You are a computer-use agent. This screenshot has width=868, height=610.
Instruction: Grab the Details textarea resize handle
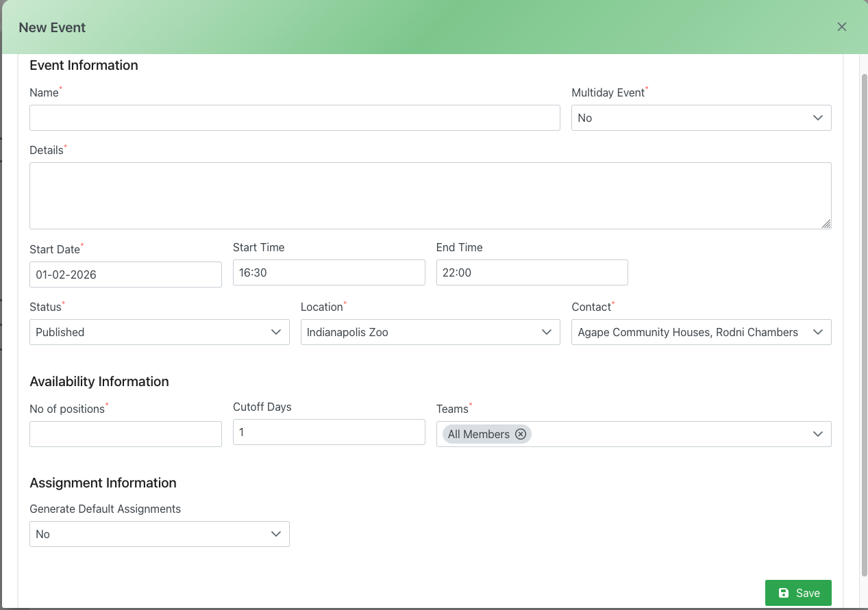click(x=826, y=224)
